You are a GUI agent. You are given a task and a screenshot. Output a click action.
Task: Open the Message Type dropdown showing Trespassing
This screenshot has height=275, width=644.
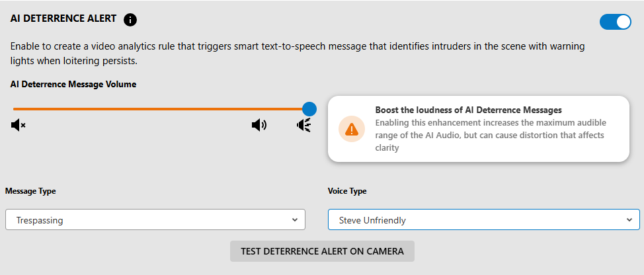[155, 219]
